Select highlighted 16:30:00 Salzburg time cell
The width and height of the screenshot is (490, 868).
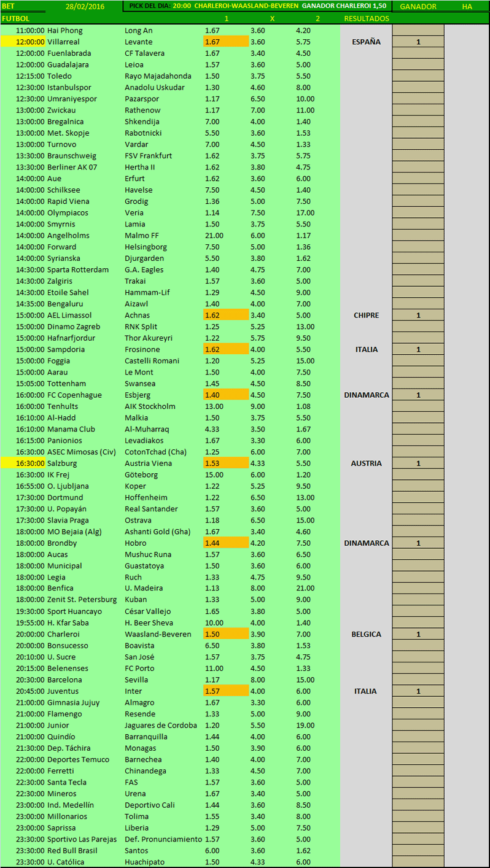click(23, 463)
